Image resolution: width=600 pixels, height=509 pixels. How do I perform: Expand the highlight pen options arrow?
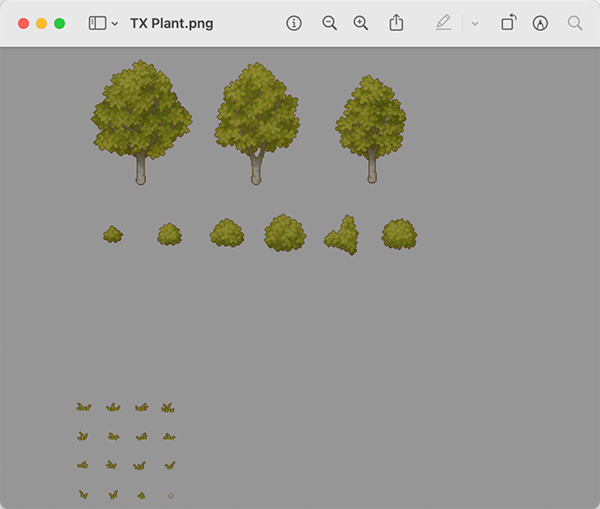(x=474, y=23)
